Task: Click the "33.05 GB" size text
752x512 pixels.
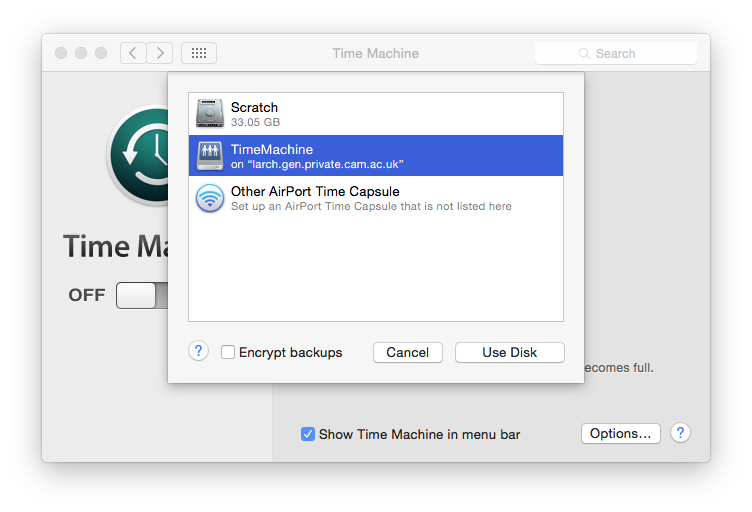Action: (x=255, y=122)
